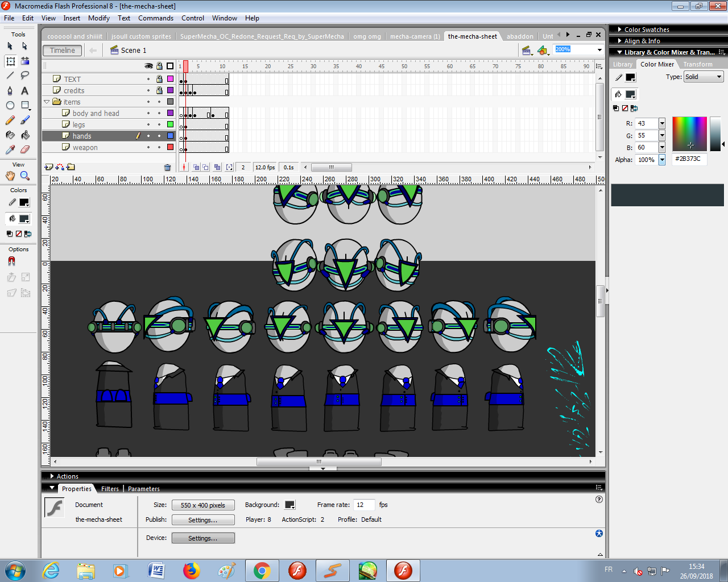Open the B value slider dropdown
The width and height of the screenshot is (728, 582).
[x=662, y=147]
